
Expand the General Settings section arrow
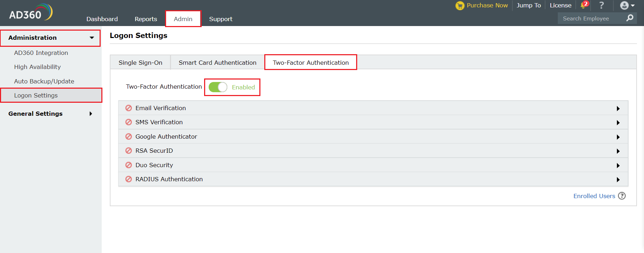(x=91, y=114)
